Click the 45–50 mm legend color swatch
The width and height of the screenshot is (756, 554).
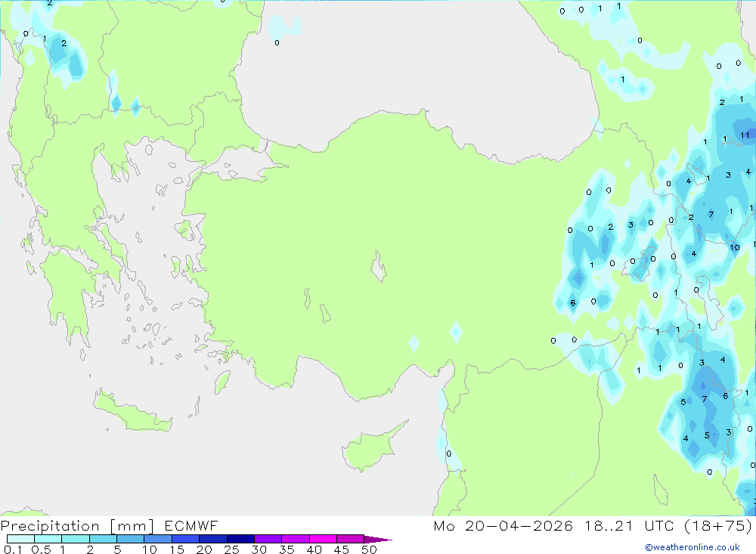pos(351,539)
